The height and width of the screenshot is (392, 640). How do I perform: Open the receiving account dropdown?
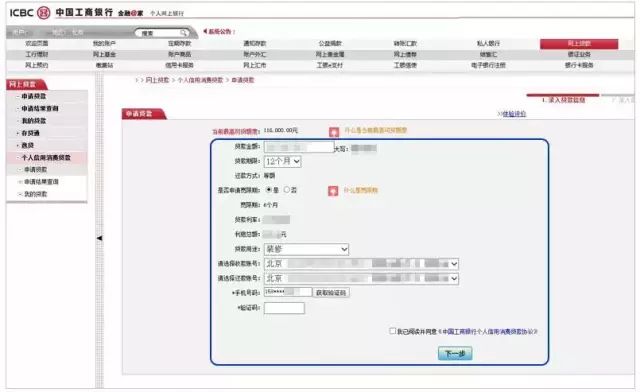point(361,264)
